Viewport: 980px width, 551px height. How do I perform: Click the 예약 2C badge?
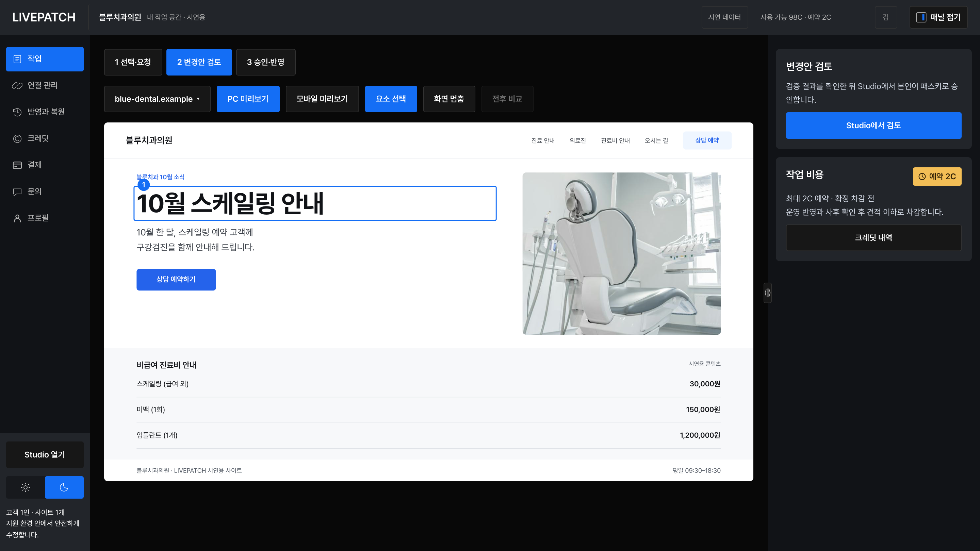point(937,177)
